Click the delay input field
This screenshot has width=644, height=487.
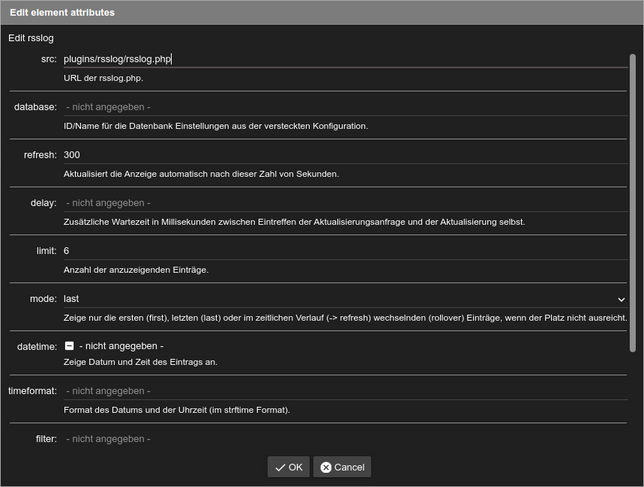click(345, 203)
